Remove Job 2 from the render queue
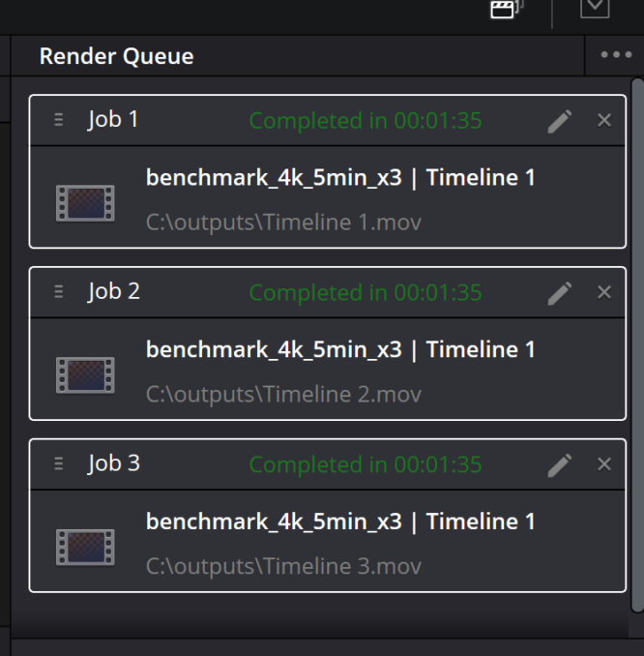644x656 pixels. click(604, 292)
